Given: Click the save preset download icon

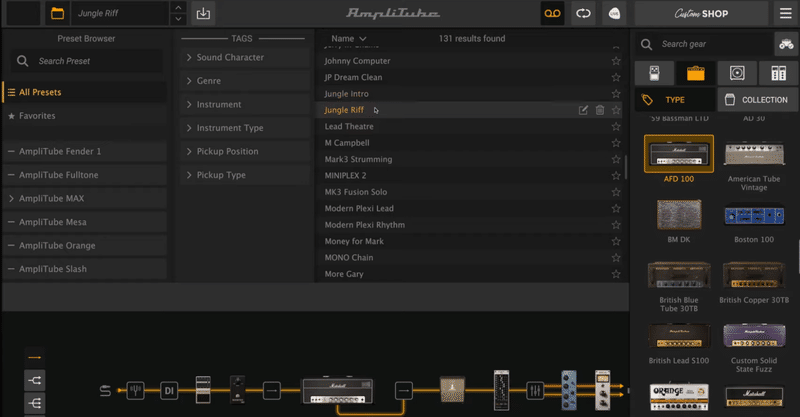Looking at the screenshot, I should [203, 13].
